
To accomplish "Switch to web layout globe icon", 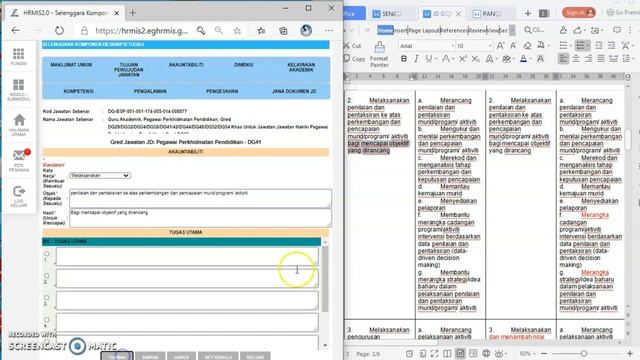I will click(486, 353).
